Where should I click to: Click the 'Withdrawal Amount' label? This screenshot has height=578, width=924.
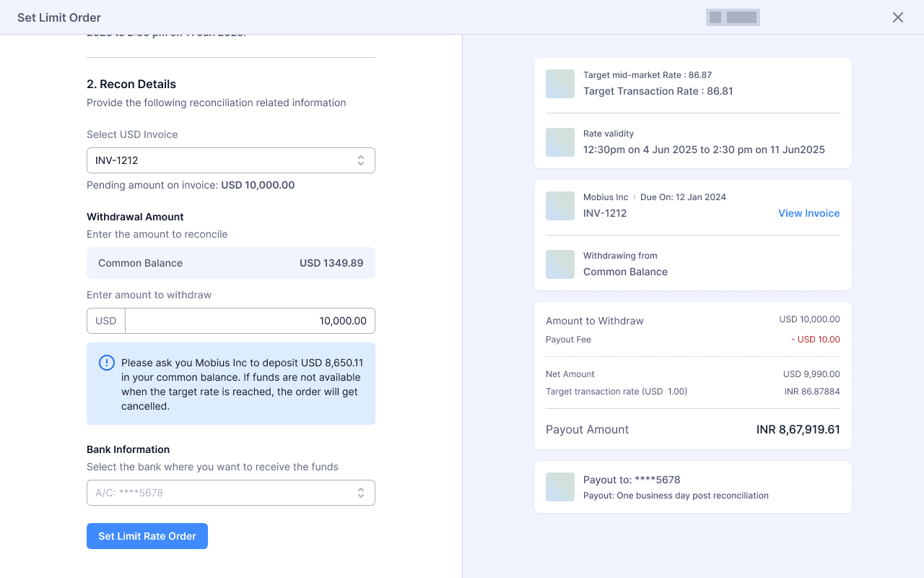[x=135, y=217]
